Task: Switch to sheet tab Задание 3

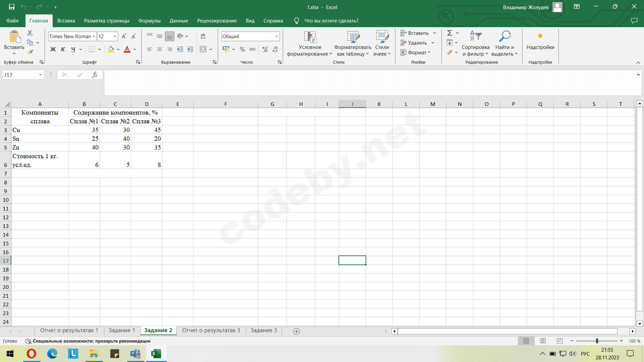Action: (x=264, y=331)
